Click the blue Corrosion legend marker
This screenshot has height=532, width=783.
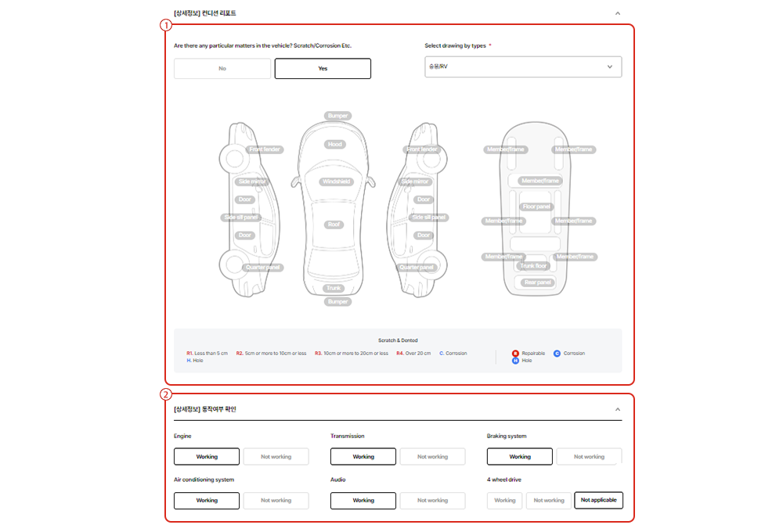pos(557,354)
